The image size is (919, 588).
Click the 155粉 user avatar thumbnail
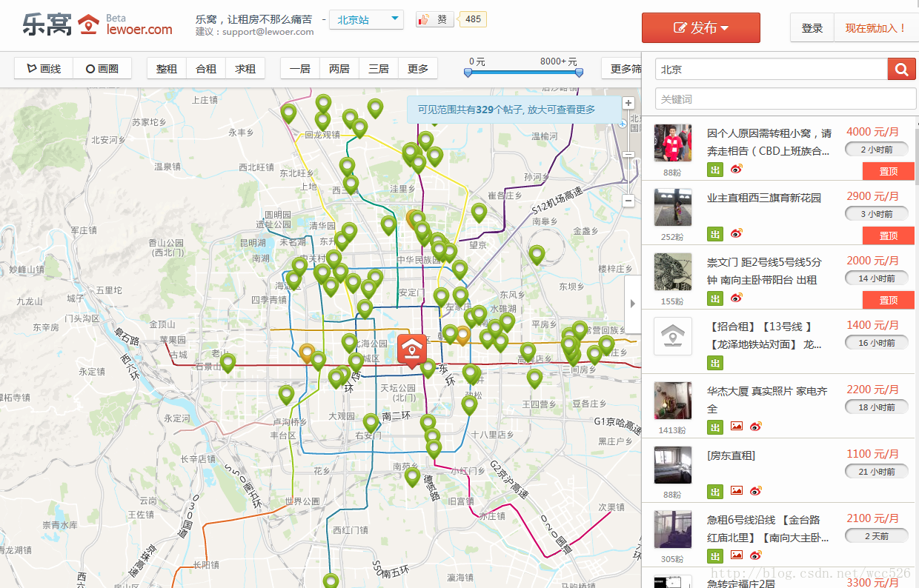click(672, 272)
